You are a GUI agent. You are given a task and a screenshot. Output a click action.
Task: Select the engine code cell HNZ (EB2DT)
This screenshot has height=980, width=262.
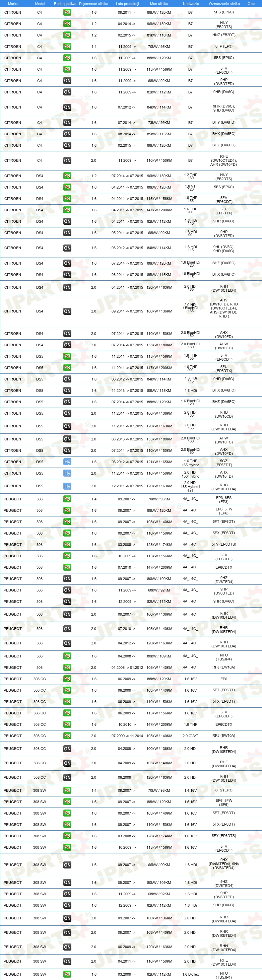[x=224, y=35]
